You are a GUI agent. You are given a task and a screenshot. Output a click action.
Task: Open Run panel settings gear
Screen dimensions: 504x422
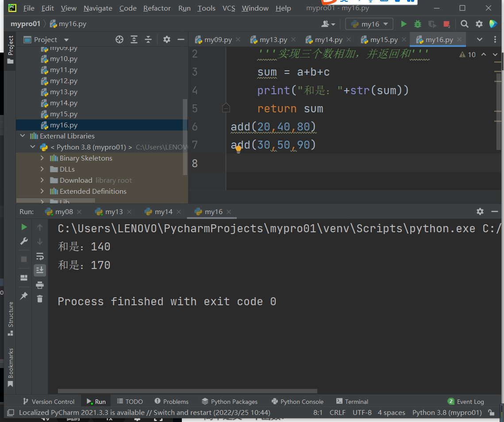480,211
